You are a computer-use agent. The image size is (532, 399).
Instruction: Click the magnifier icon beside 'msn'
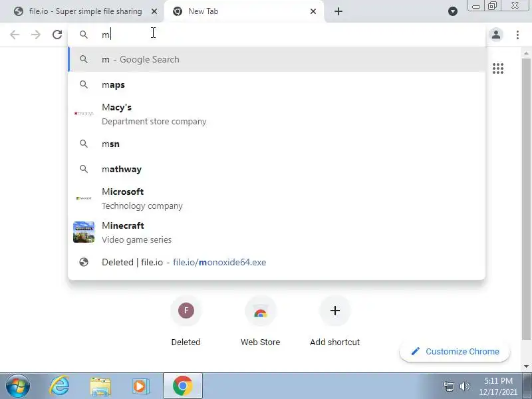click(x=84, y=144)
